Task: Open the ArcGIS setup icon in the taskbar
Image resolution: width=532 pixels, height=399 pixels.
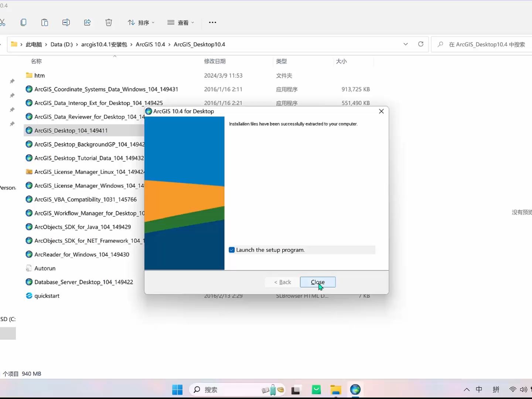Action: tap(355, 389)
